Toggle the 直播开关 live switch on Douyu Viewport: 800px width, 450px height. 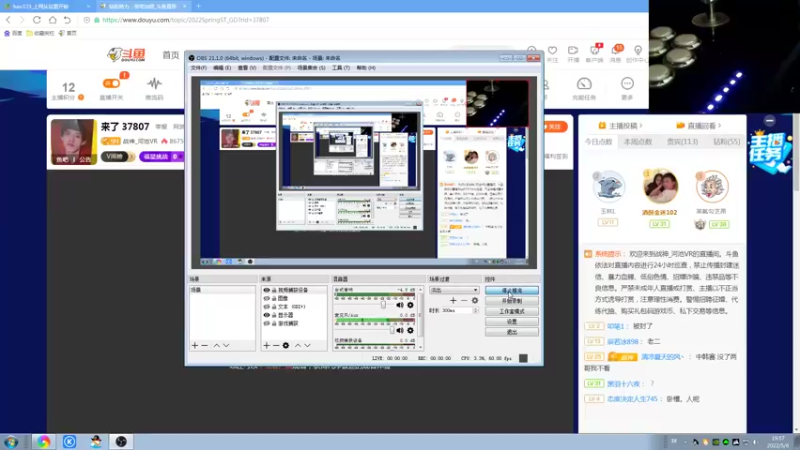pyautogui.click(x=111, y=83)
